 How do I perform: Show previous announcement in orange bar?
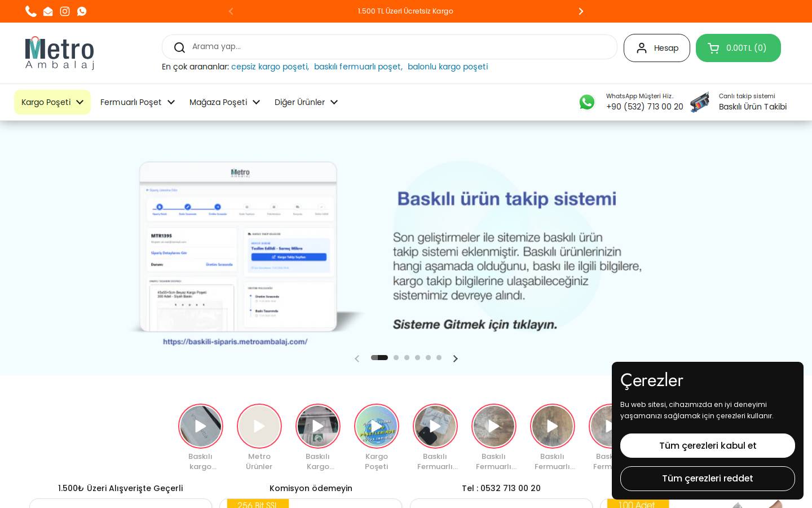point(231,11)
